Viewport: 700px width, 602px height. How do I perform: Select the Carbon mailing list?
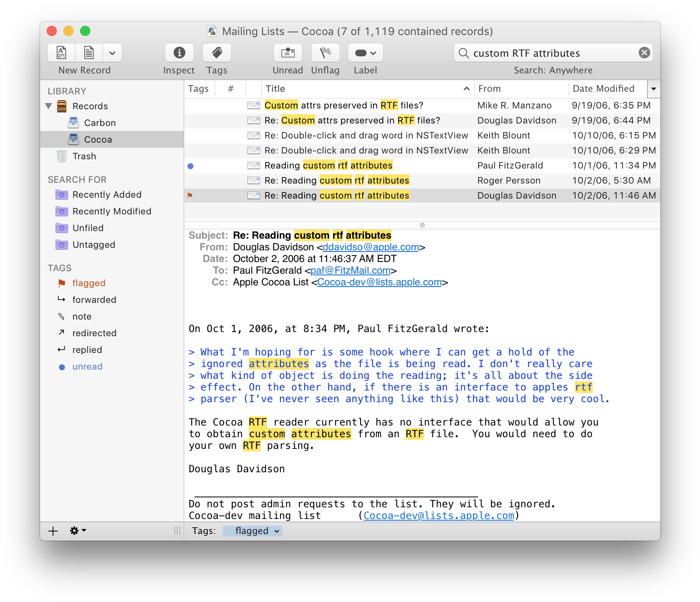click(100, 123)
